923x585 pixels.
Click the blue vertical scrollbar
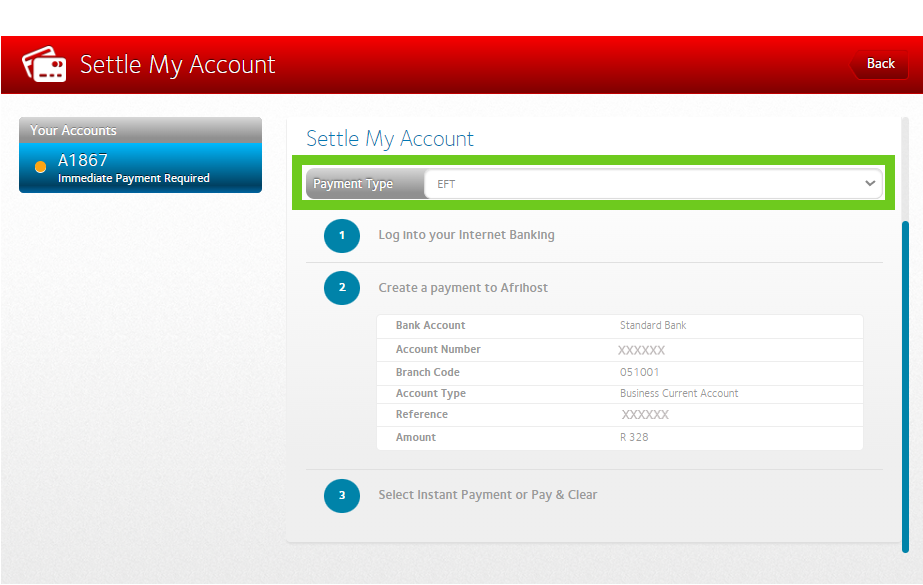(905, 380)
